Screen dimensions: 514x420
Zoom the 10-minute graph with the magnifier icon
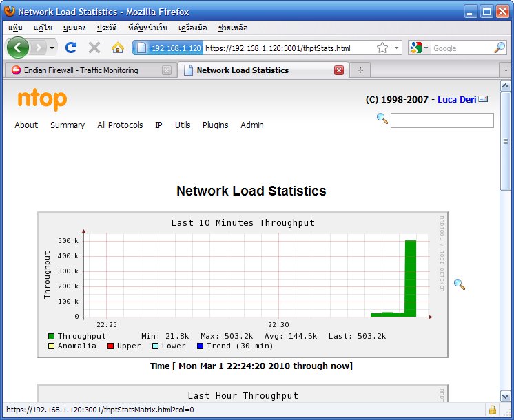click(x=460, y=284)
